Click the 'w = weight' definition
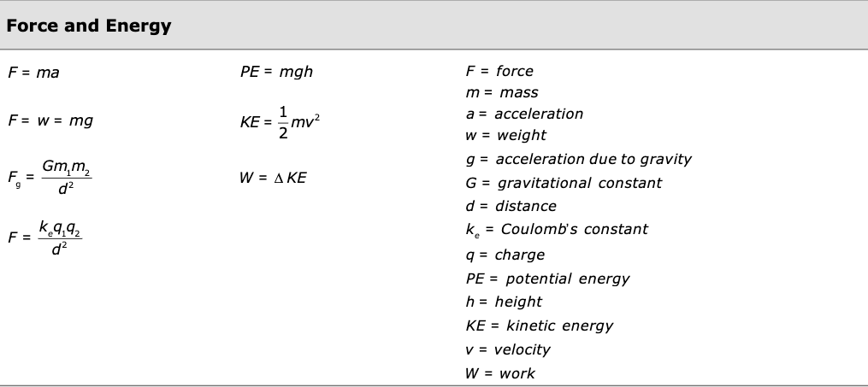The height and width of the screenshot is (387, 868). 505,135
